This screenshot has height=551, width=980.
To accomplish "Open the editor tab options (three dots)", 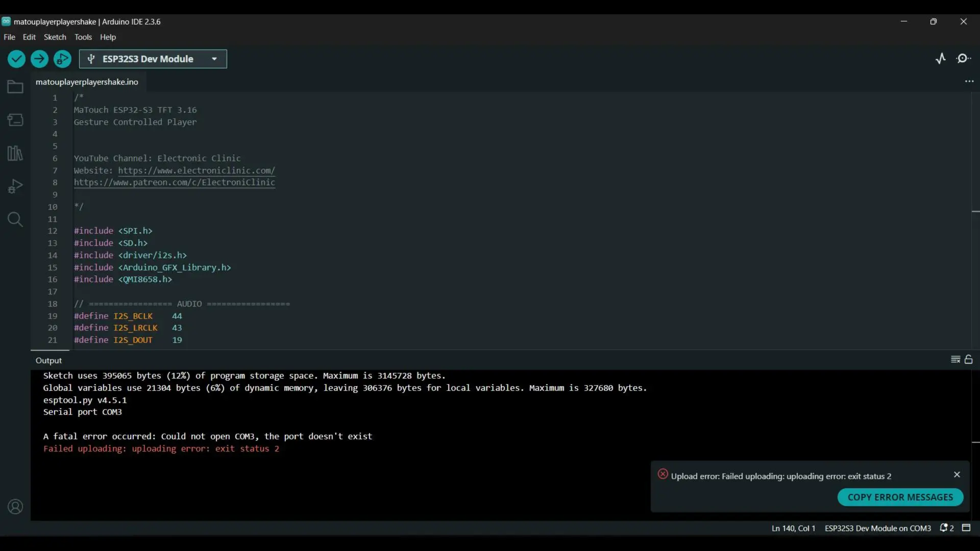I will [x=969, y=82].
